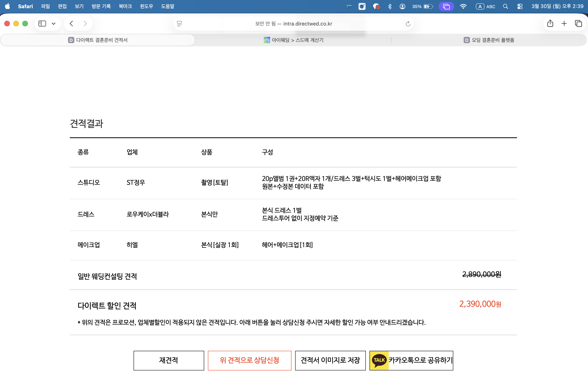588x372 pixels.
Task: Open the tab group dropdown chevron
Action: [54, 24]
